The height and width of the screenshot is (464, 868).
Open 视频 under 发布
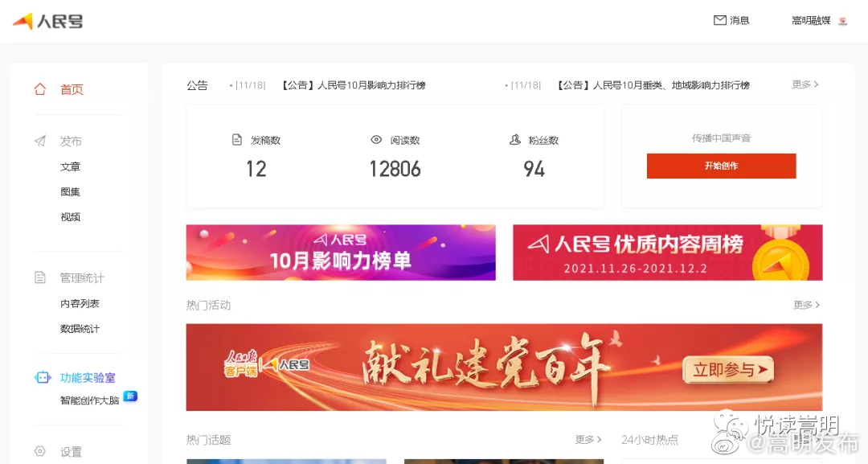70,217
